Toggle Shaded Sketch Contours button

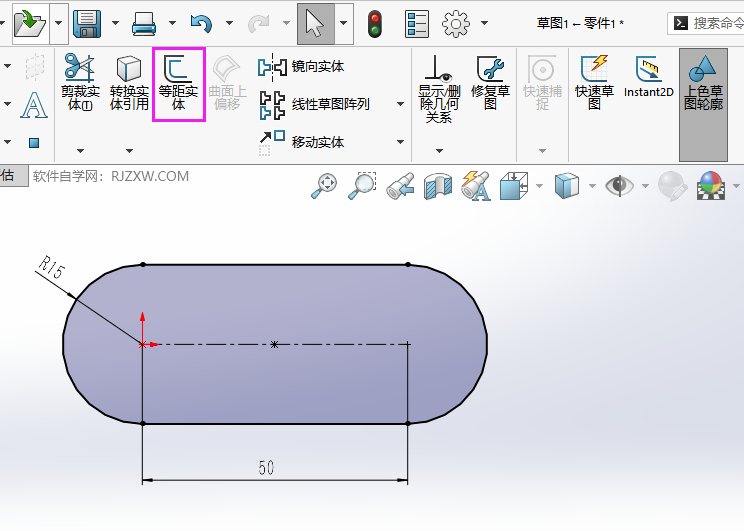(x=703, y=104)
